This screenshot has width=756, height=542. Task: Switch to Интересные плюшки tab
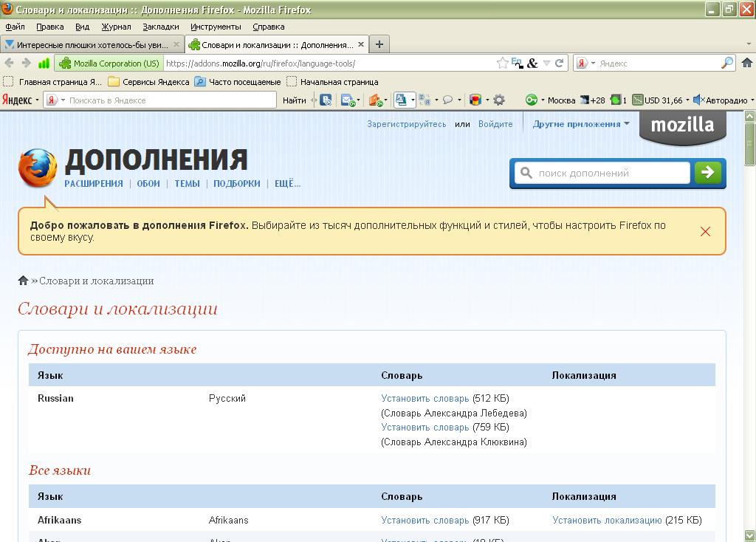(x=92, y=45)
